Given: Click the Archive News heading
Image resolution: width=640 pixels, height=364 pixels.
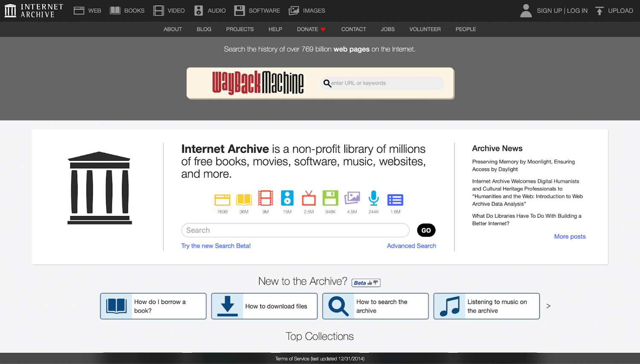Looking at the screenshot, I should pos(497,149).
